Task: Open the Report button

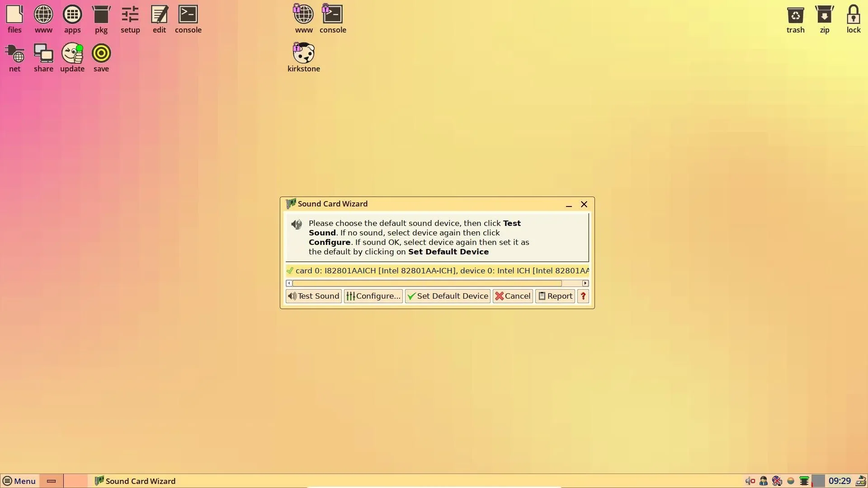Action: [x=555, y=296]
